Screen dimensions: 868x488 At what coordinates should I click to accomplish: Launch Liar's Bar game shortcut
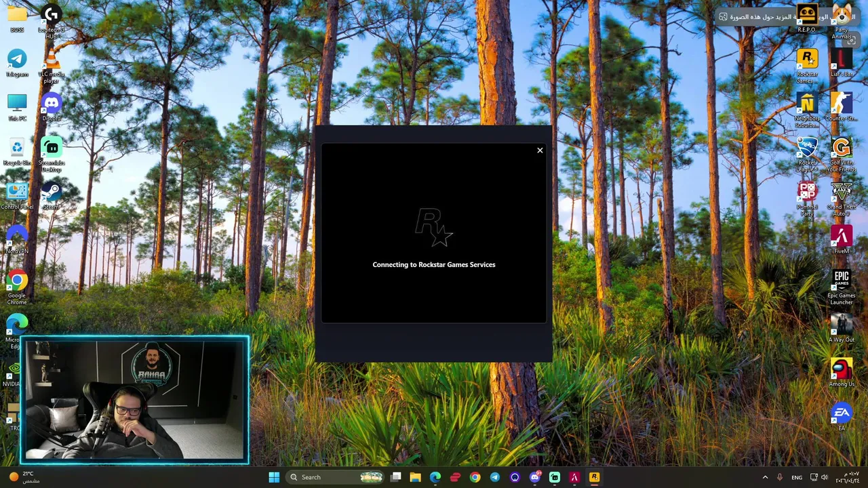click(x=842, y=64)
